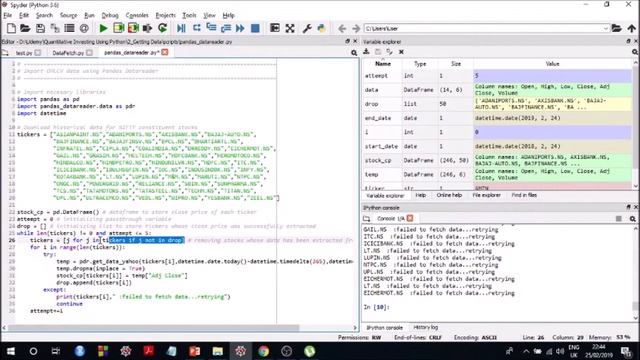Switch to the File explorer tab
This screenshot has height=360, width=640.
[487, 196]
